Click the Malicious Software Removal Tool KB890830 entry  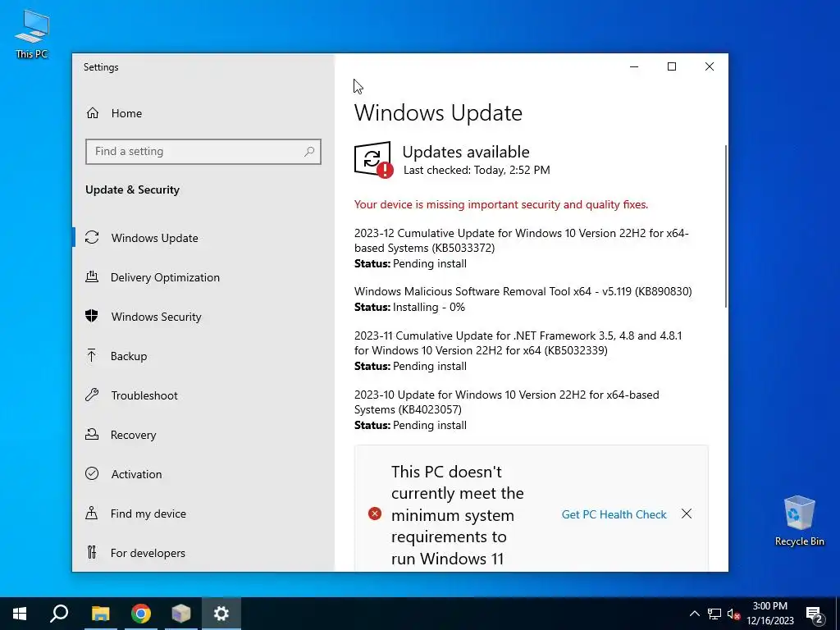tap(523, 299)
